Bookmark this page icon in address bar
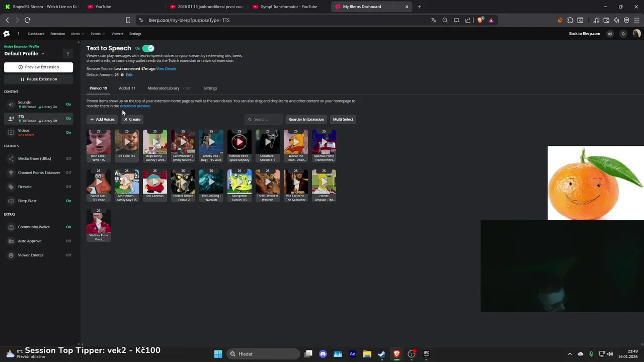 [128, 20]
